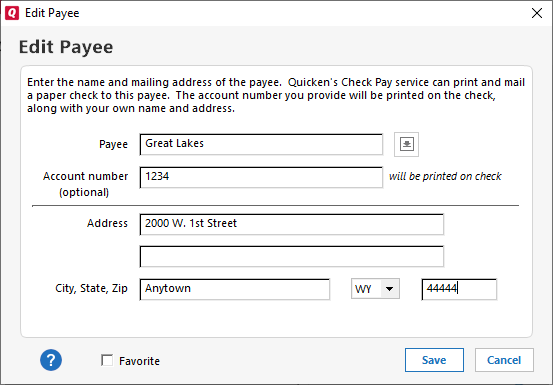
Task: Focus the 2000 W. 1st Street address field
Action: pyautogui.click(x=292, y=224)
